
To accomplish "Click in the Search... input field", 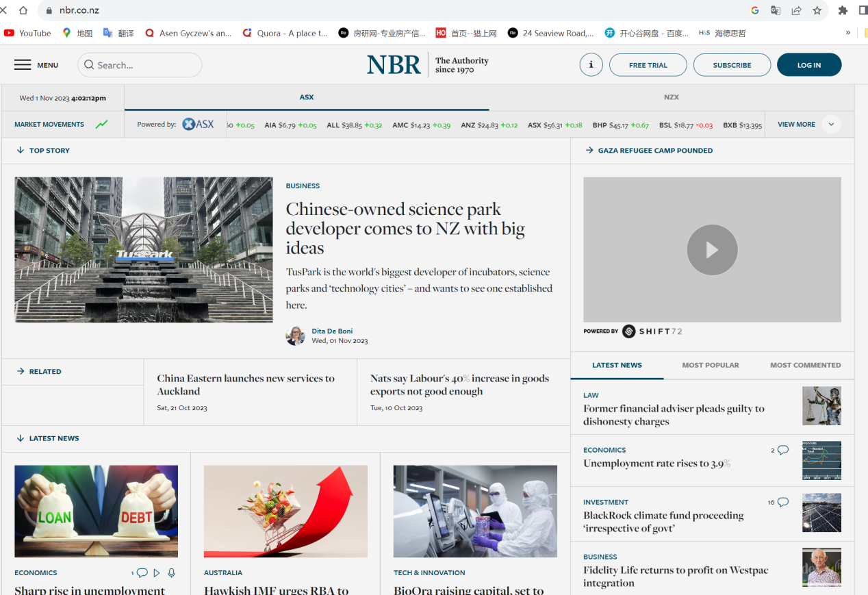I will coord(140,65).
